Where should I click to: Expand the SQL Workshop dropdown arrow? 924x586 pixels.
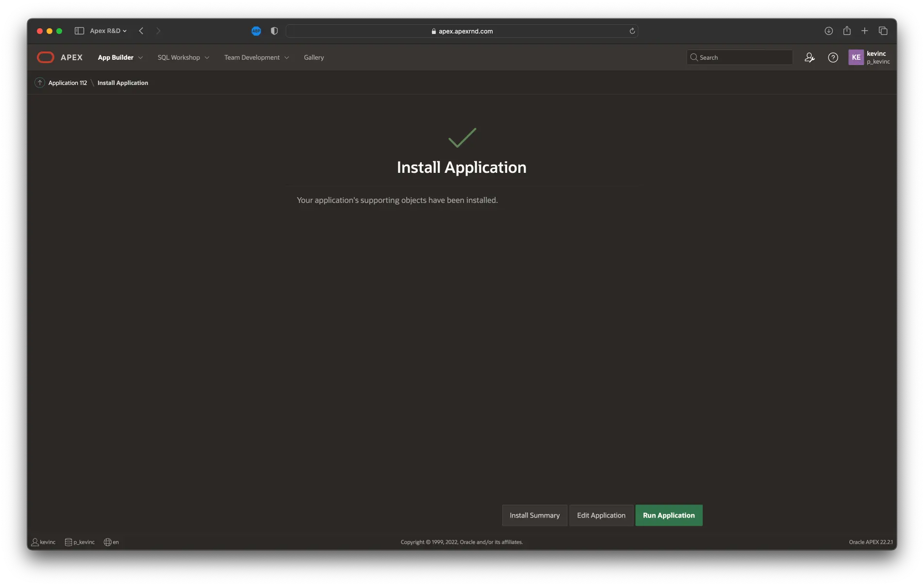click(207, 58)
